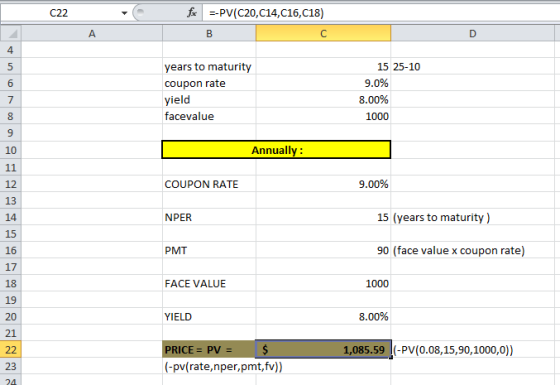The width and height of the screenshot is (560, 385).
Task: Click the 'PMT' label cell
Action: point(209,250)
